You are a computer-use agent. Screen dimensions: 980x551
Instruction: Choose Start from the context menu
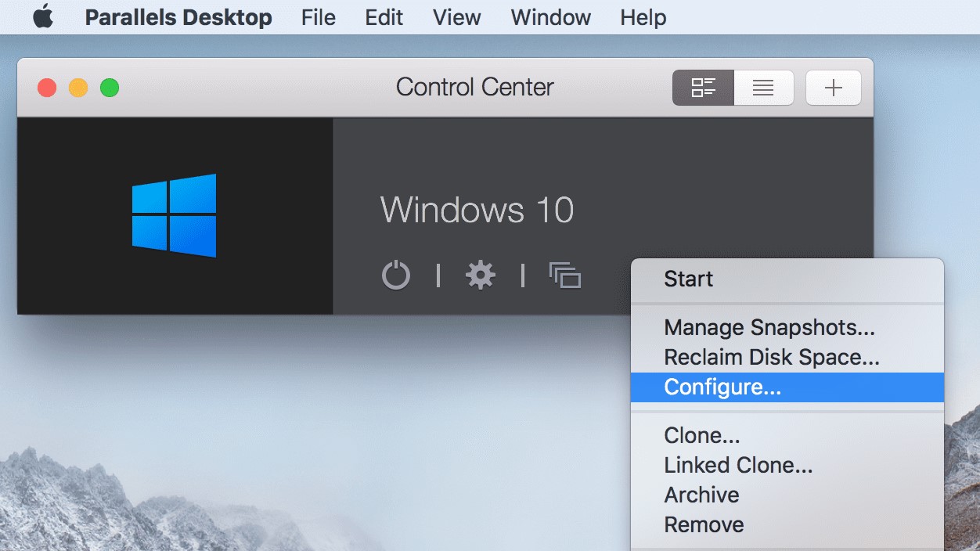(787, 279)
